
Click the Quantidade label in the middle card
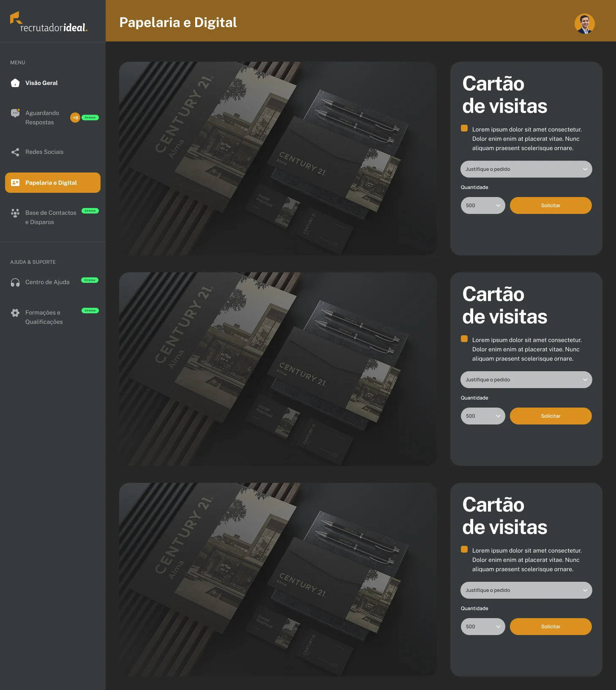474,398
